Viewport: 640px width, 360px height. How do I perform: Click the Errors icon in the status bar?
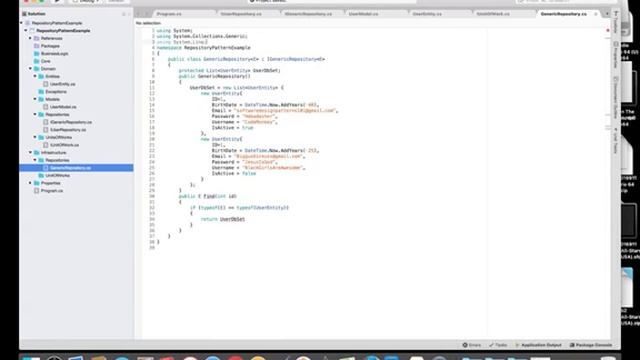[465, 345]
